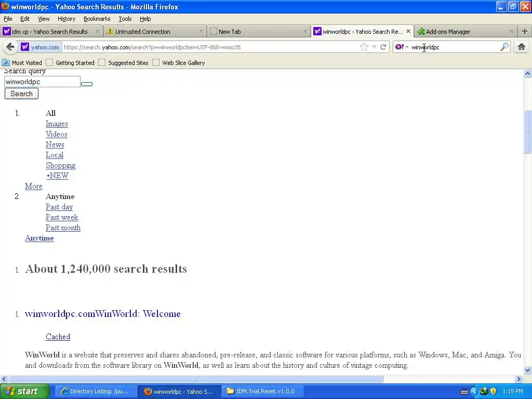Screen dimensions: 532x399
Task: Click the address bar URL field
Action: click(210, 47)
